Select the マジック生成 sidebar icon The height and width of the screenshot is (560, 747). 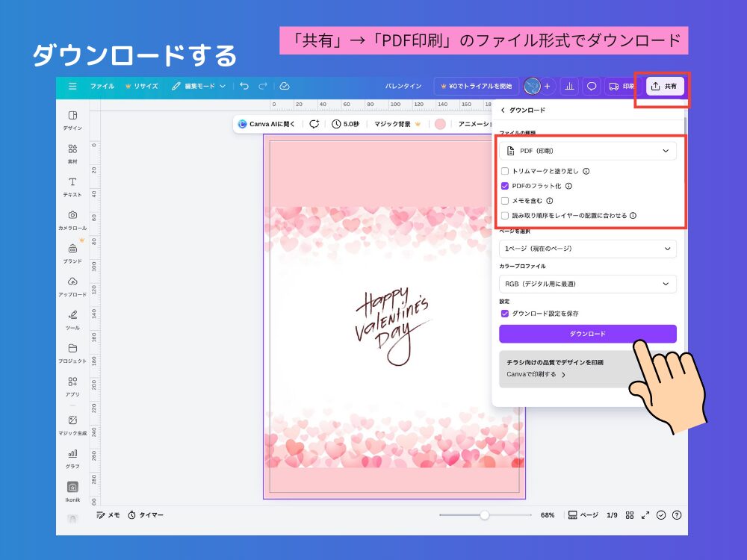pos(72,422)
